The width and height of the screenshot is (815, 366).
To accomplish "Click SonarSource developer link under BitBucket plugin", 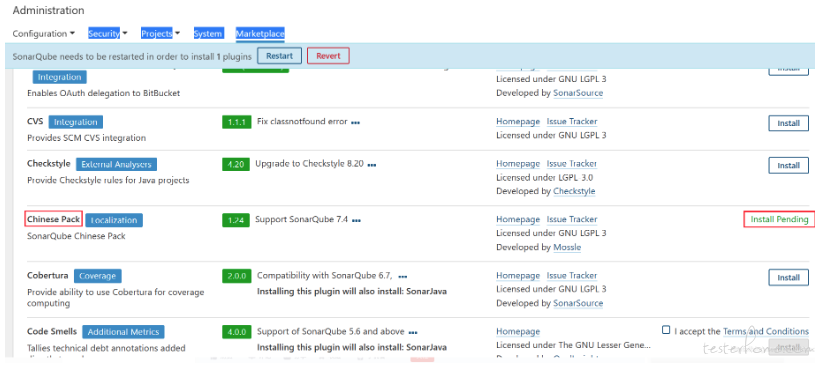I will click(578, 94).
